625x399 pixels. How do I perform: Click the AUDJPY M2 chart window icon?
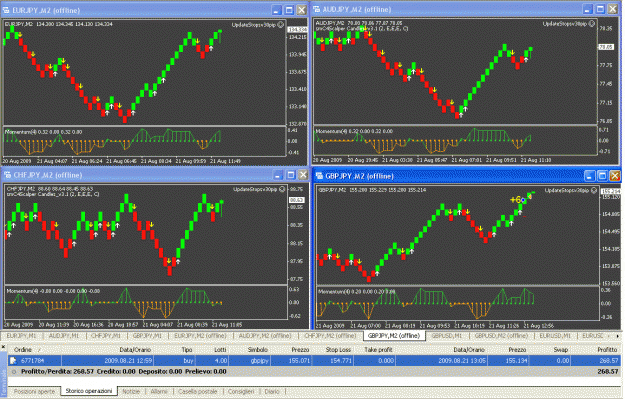pos(316,9)
